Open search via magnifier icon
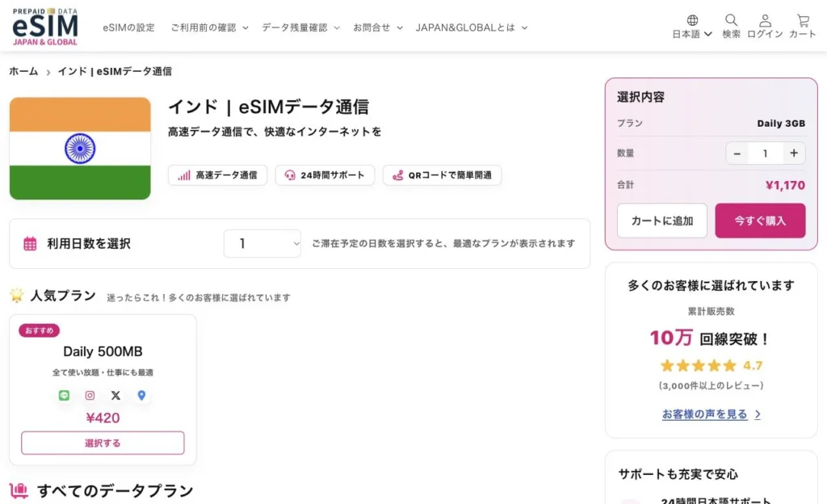This screenshot has width=827, height=504. [x=731, y=20]
